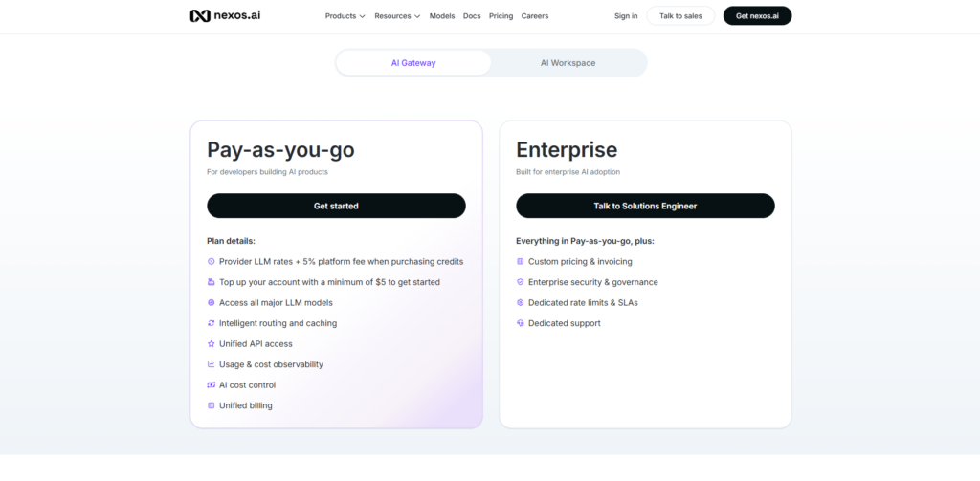Screen dimensions: 980x481
Task: Click the Dedicated support headset icon
Action: (520, 323)
